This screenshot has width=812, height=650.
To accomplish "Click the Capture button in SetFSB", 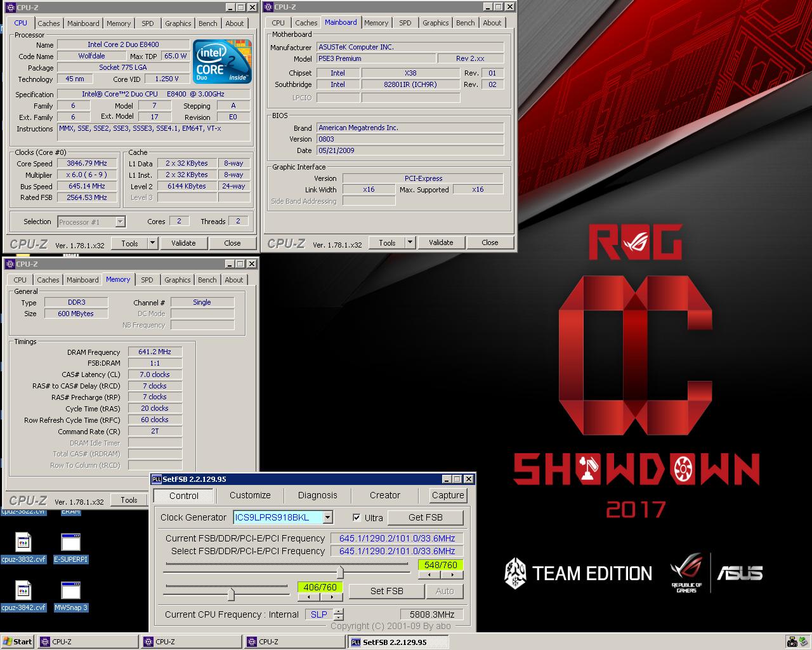I will pyautogui.click(x=448, y=495).
